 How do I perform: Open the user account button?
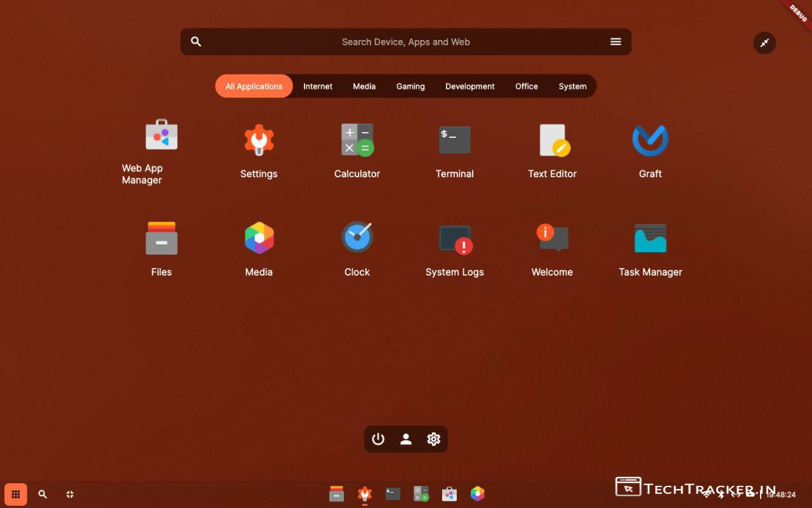406,439
